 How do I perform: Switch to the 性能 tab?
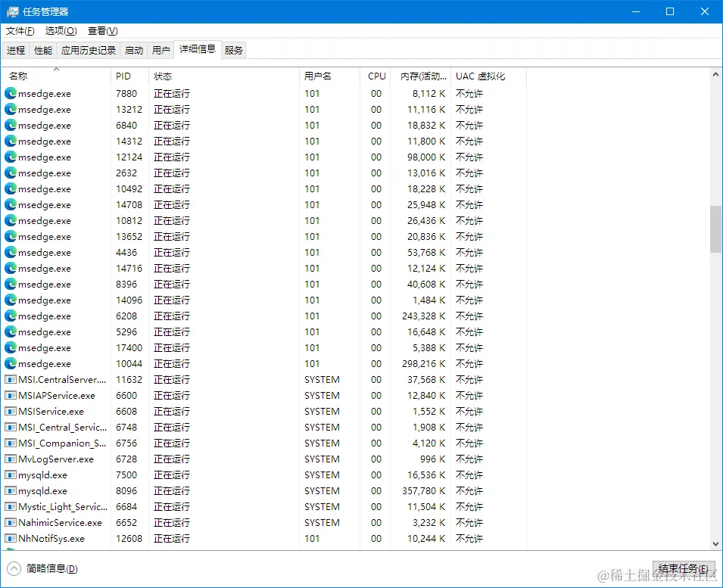pyautogui.click(x=43, y=50)
